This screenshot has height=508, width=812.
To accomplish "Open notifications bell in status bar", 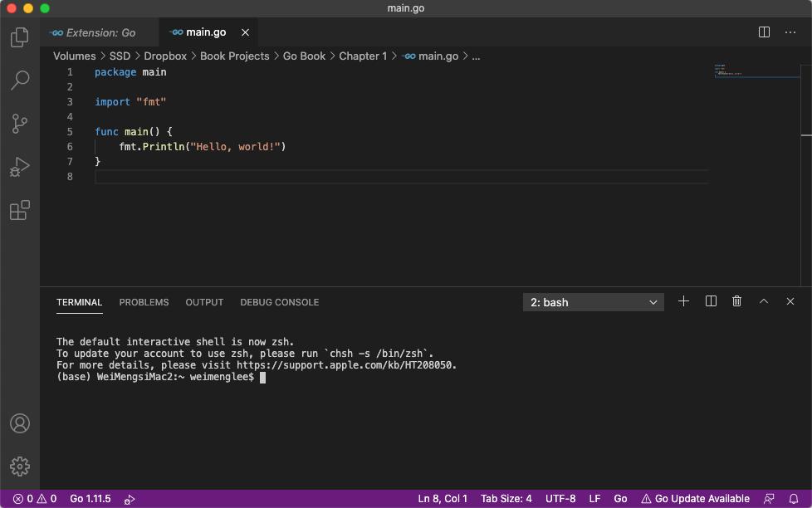I will [794, 499].
